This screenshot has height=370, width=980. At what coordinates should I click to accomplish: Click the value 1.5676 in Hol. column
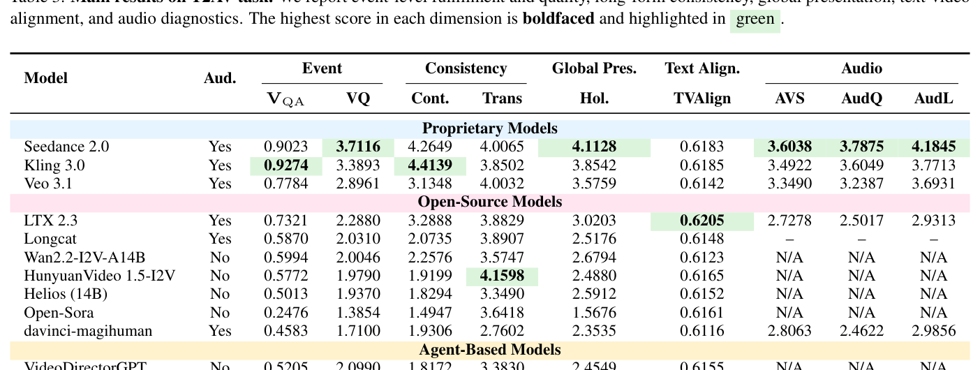coord(594,313)
